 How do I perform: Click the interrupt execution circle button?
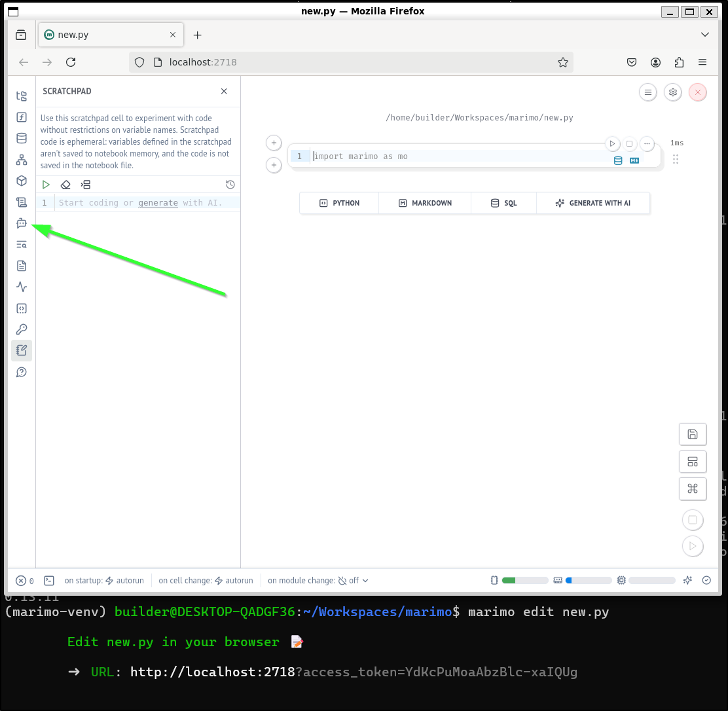[692, 520]
